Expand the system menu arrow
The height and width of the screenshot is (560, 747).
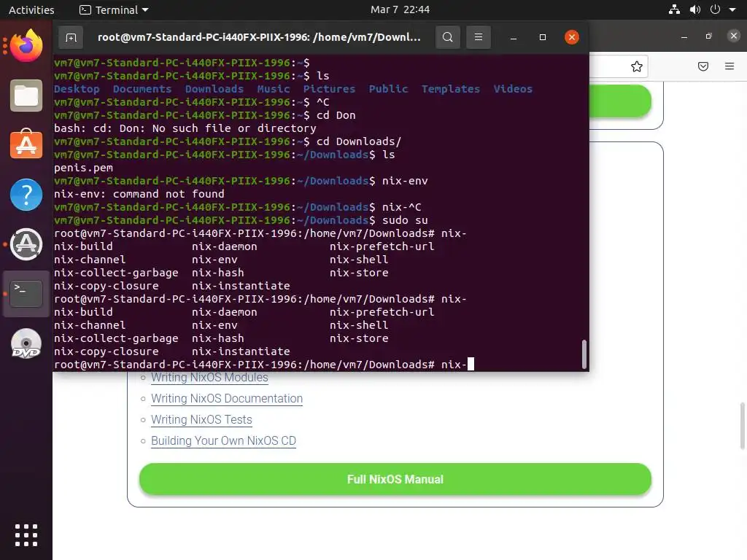[x=732, y=9]
